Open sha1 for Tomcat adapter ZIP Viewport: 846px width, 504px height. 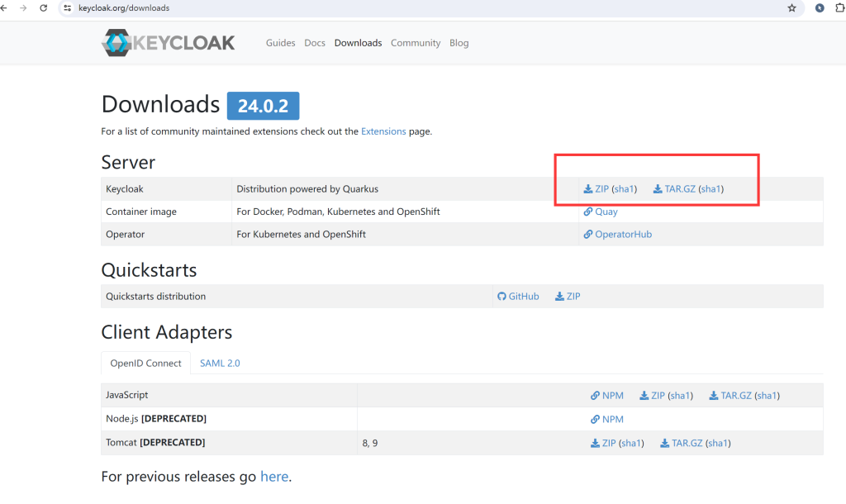pyautogui.click(x=631, y=443)
